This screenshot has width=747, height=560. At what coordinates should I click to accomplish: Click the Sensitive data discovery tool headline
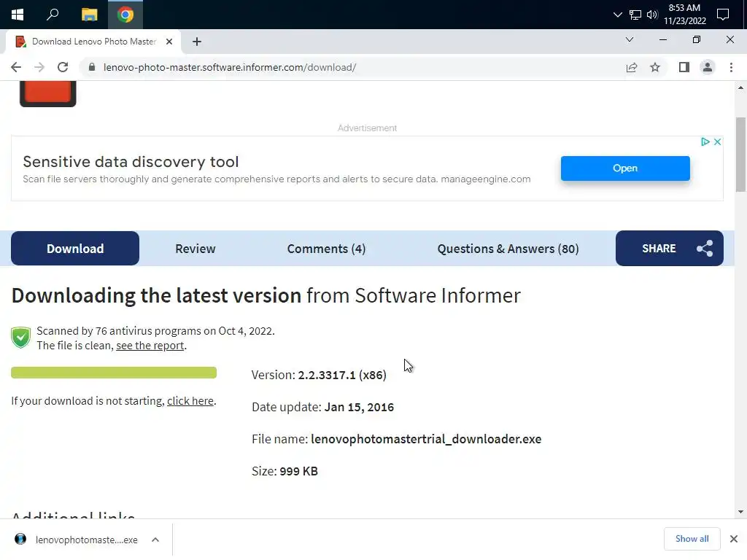pyautogui.click(x=131, y=162)
